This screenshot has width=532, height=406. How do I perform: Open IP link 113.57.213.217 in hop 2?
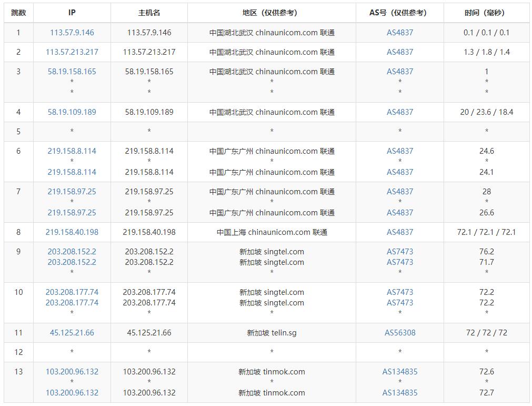(72, 52)
